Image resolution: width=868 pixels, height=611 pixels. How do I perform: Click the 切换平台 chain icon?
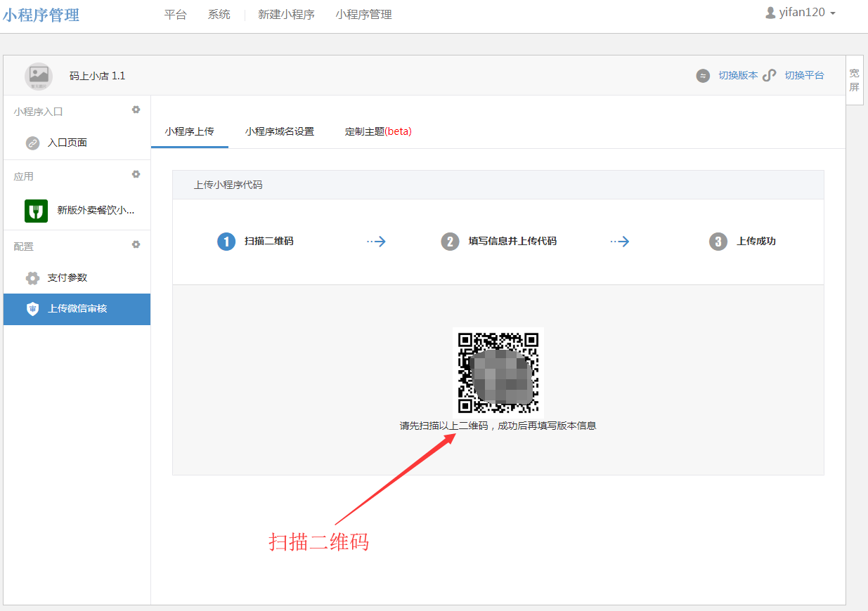[770, 76]
